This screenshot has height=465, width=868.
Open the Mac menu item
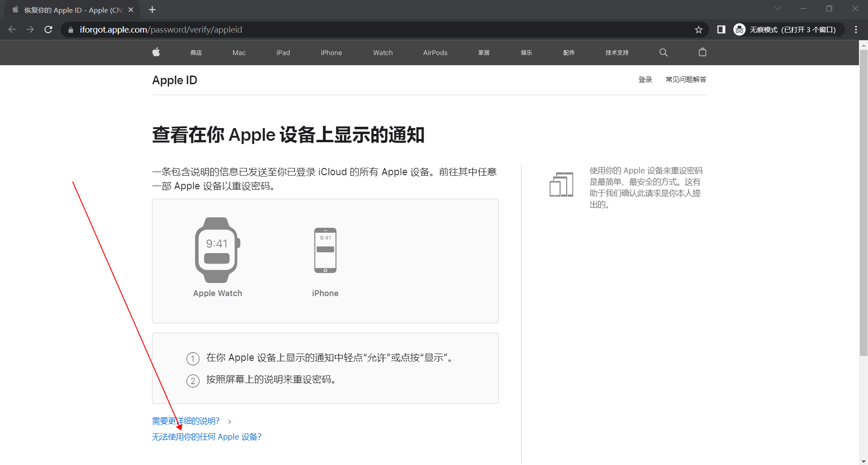[239, 53]
